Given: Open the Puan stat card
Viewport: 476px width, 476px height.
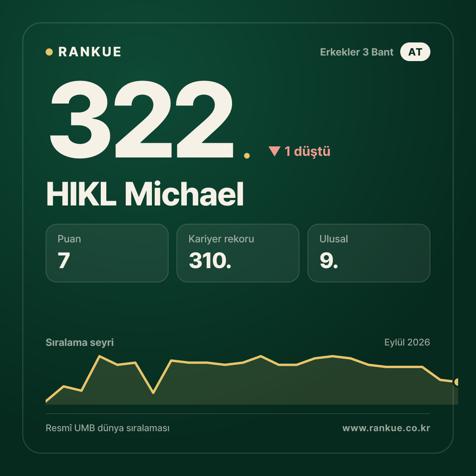Looking at the screenshot, I should pos(107,253).
